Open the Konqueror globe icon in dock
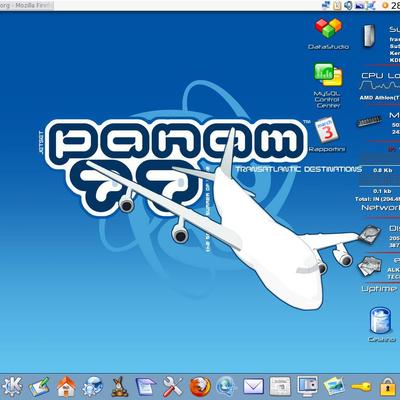 227,387
